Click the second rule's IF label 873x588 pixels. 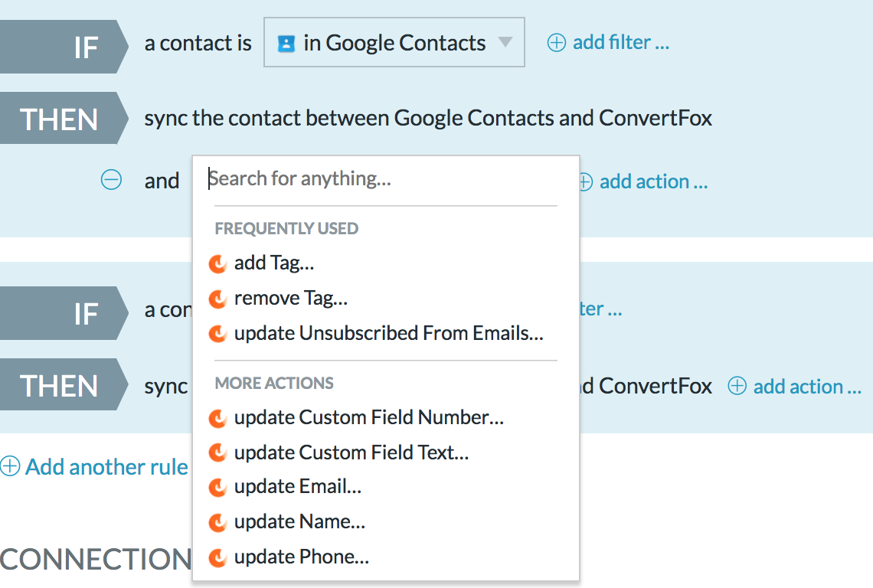tap(64, 313)
